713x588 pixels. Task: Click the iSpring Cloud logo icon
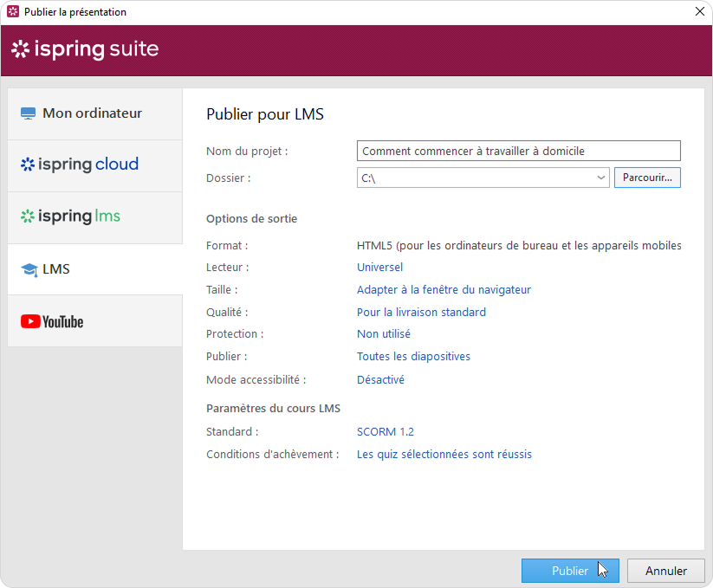coord(28,165)
